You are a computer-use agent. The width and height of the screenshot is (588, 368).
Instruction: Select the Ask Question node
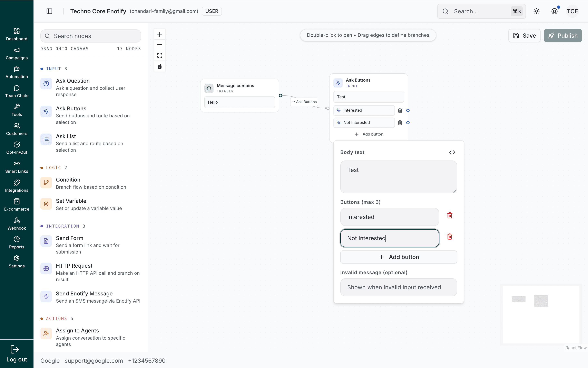click(91, 87)
